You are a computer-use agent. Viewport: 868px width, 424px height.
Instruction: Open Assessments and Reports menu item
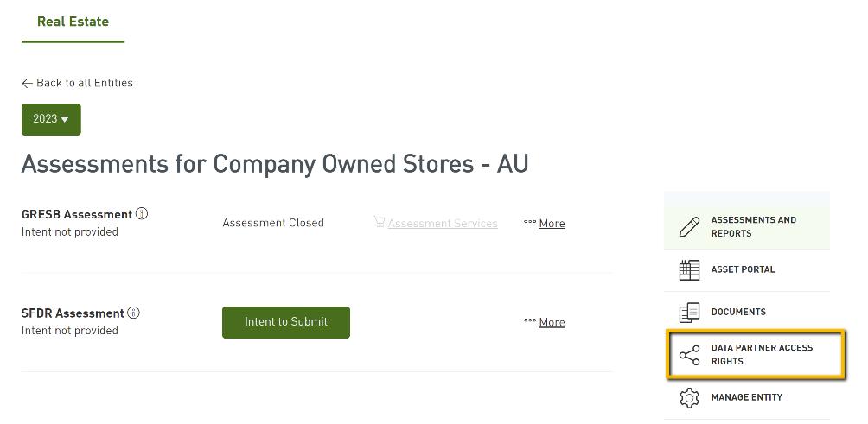pyautogui.click(x=747, y=226)
